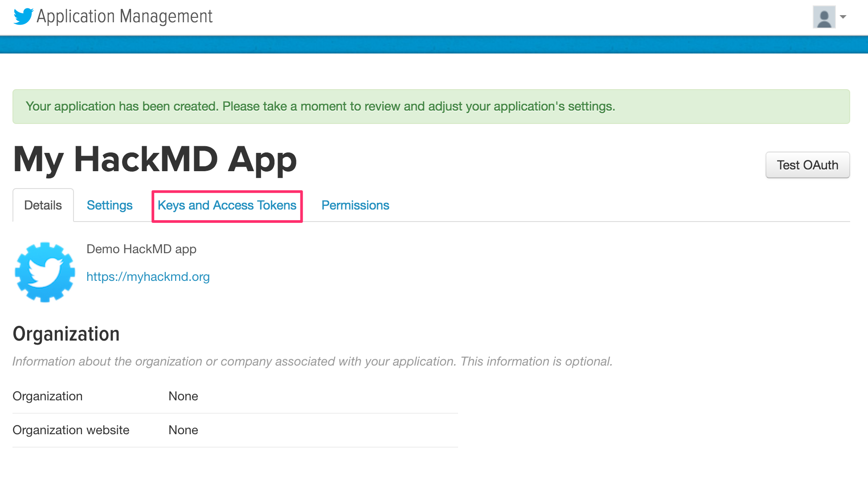Click the Demo HackMD app description
The height and width of the screenshot is (477, 868).
tap(141, 249)
